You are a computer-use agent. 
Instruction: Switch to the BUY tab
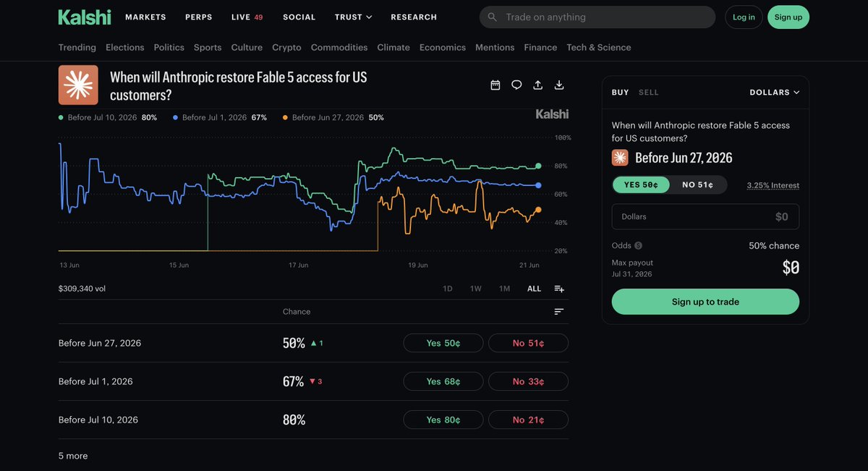(620, 93)
